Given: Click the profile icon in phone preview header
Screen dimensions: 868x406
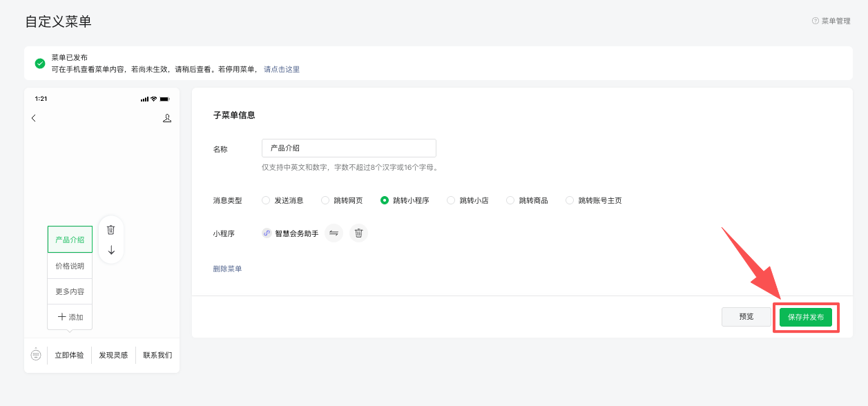Looking at the screenshot, I should [167, 118].
